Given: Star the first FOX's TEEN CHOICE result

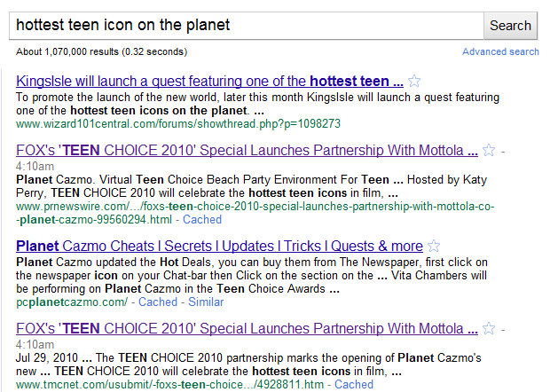Looking at the screenshot, I should coord(489,150).
